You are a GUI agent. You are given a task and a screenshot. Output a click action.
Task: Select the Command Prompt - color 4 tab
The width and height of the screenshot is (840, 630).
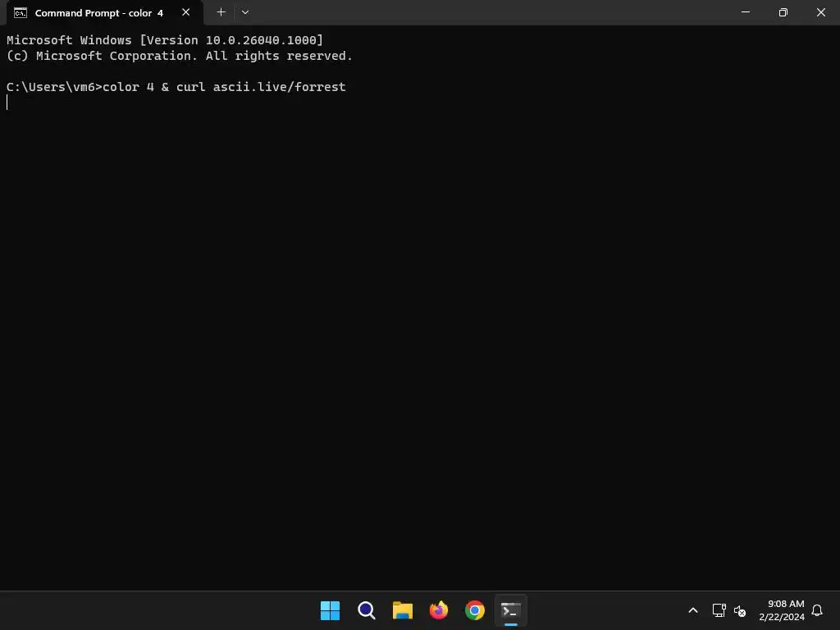104,12
